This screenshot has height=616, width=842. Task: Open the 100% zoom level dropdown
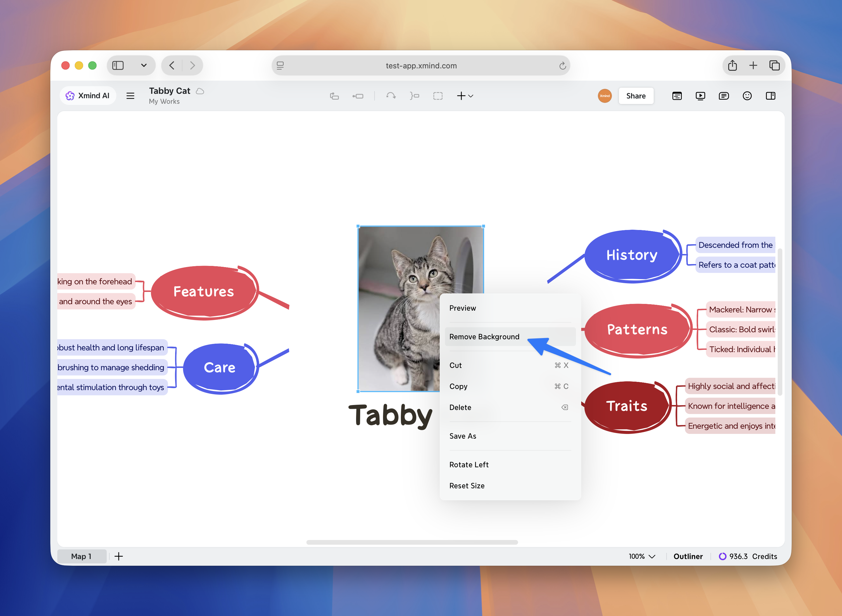[642, 556]
